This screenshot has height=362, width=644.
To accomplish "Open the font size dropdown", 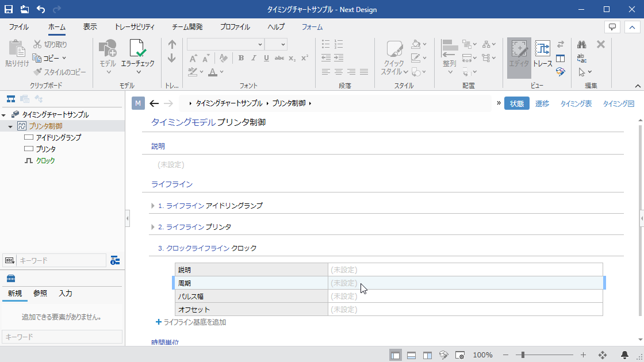I will pyautogui.click(x=283, y=44).
